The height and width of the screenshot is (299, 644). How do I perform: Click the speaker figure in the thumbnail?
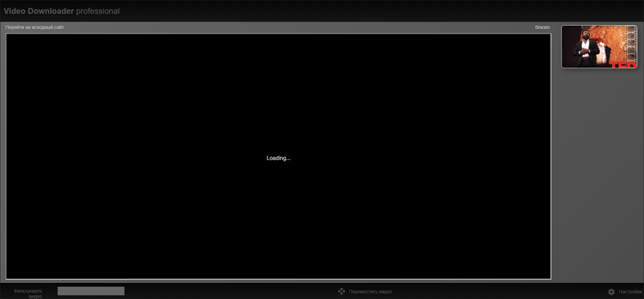point(586,48)
